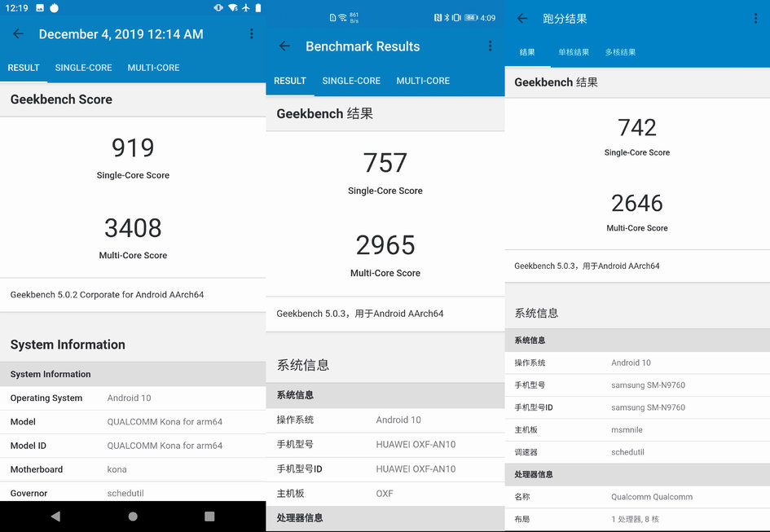770x532 pixels.
Task: Select RESULT tab under Benchmark Results
Action: 290,81
